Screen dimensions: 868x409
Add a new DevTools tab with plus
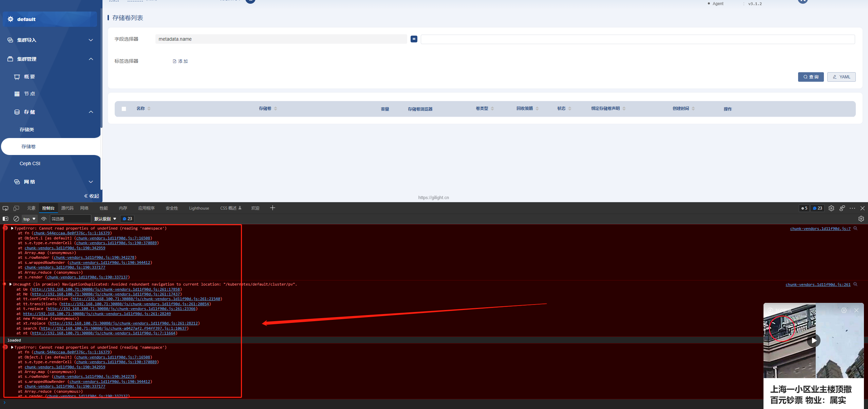coord(272,208)
